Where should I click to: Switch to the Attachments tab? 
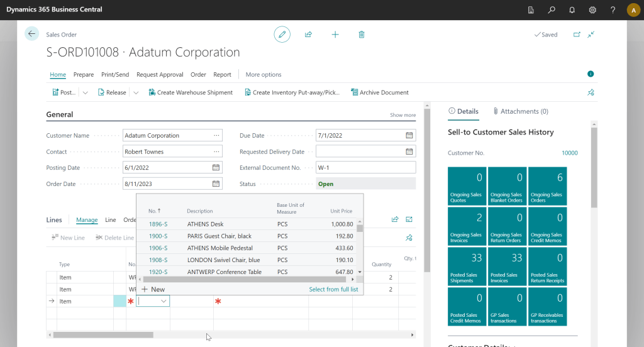pyautogui.click(x=520, y=111)
